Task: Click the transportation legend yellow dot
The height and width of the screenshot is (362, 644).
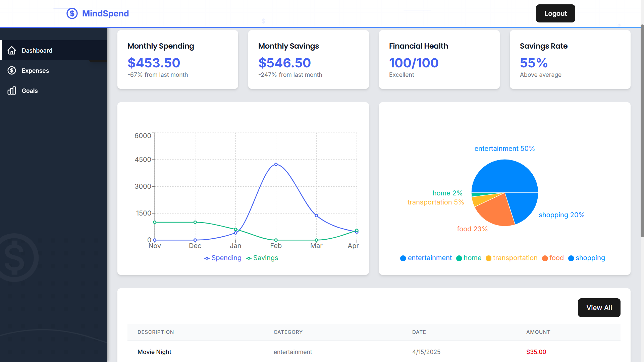Action: pos(488,258)
